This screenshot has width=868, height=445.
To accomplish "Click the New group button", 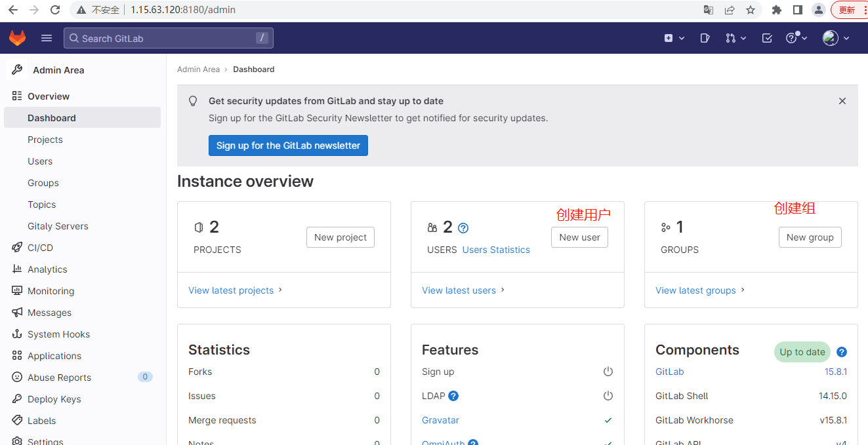I will [810, 237].
